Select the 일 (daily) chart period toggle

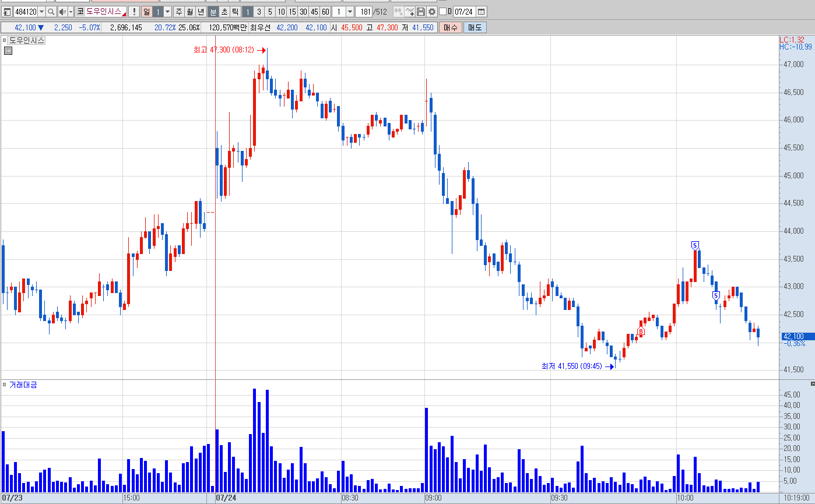[146, 12]
